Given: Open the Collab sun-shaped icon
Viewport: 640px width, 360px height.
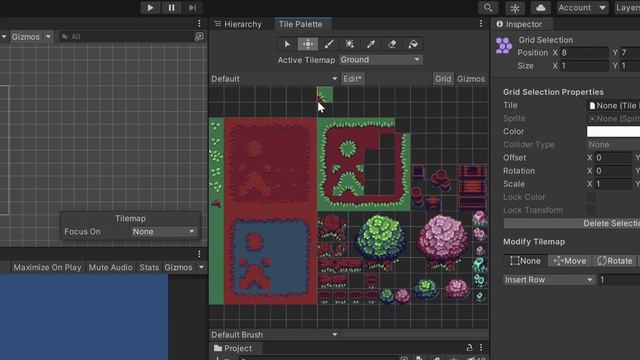Looking at the screenshot, I should click(x=515, y=8).
